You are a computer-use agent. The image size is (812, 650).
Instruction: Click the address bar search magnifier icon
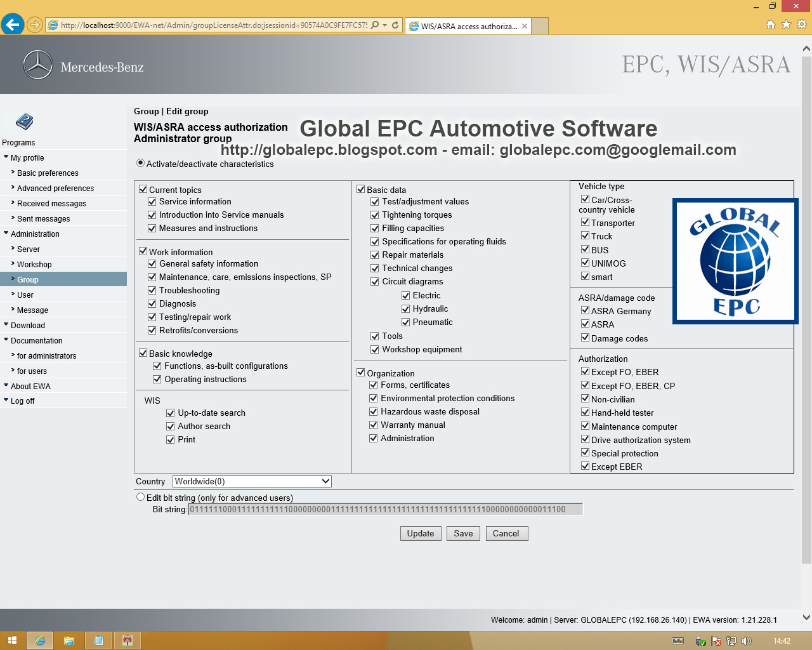(x=375, y=25)
